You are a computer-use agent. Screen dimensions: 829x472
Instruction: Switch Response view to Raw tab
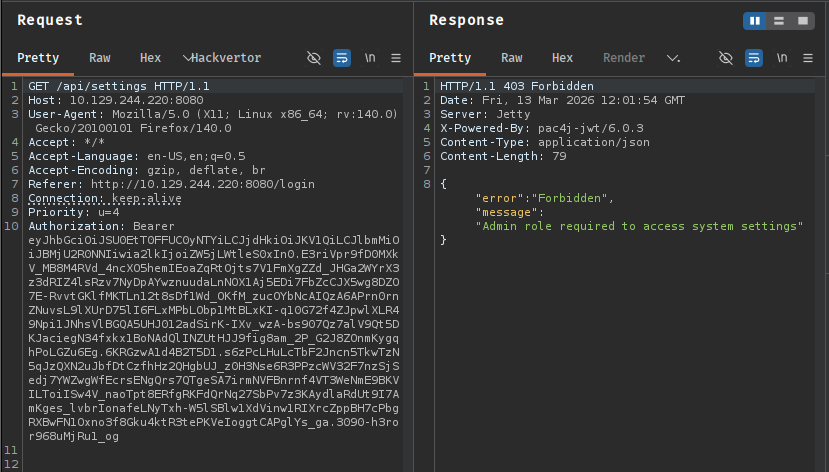tap(512, 58)
